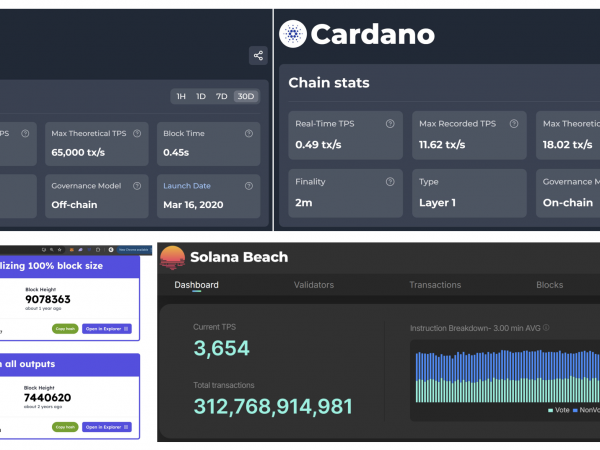
Task: Copy hash for block 9078363
Action: [65, 329]
